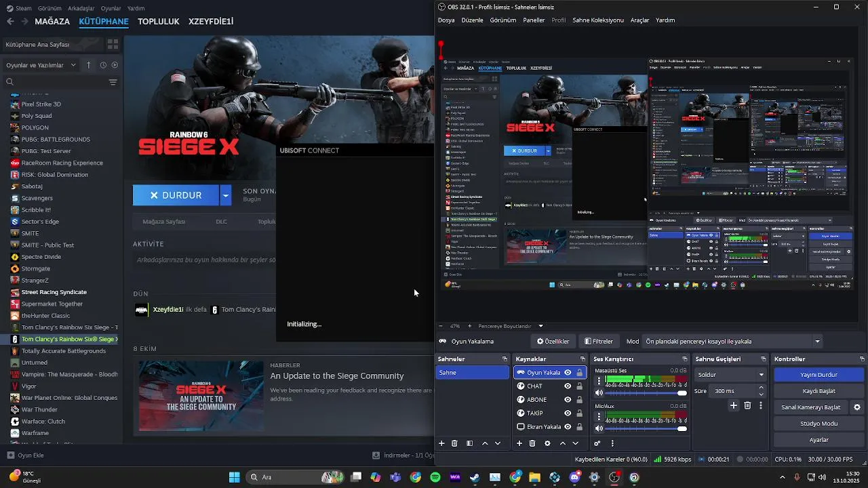The image size is (868, 488).
Task: Open audio mixer three-dot menu at bottom
Action: (612, 443)
